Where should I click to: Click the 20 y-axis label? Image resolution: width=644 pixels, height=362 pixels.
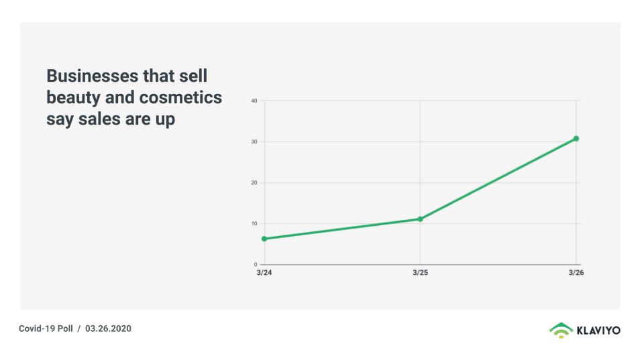coord(254,183)
